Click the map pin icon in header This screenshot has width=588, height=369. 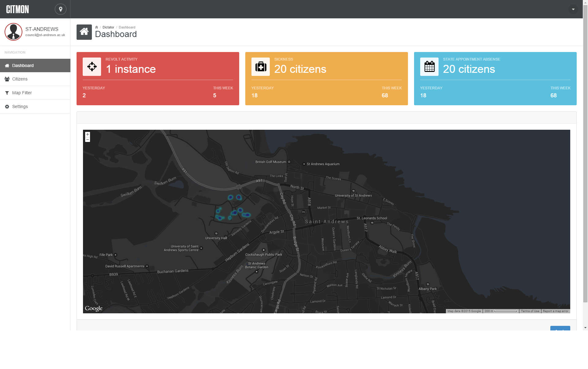(61, 9)
